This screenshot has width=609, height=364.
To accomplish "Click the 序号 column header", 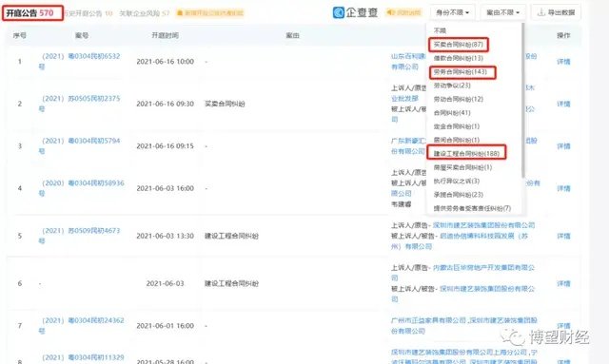I will (19, 35).
